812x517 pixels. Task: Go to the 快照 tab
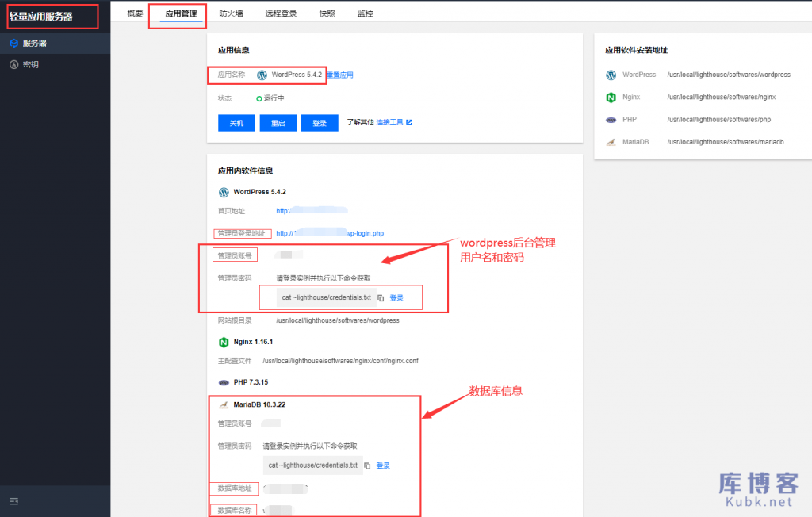click(327, 13)
